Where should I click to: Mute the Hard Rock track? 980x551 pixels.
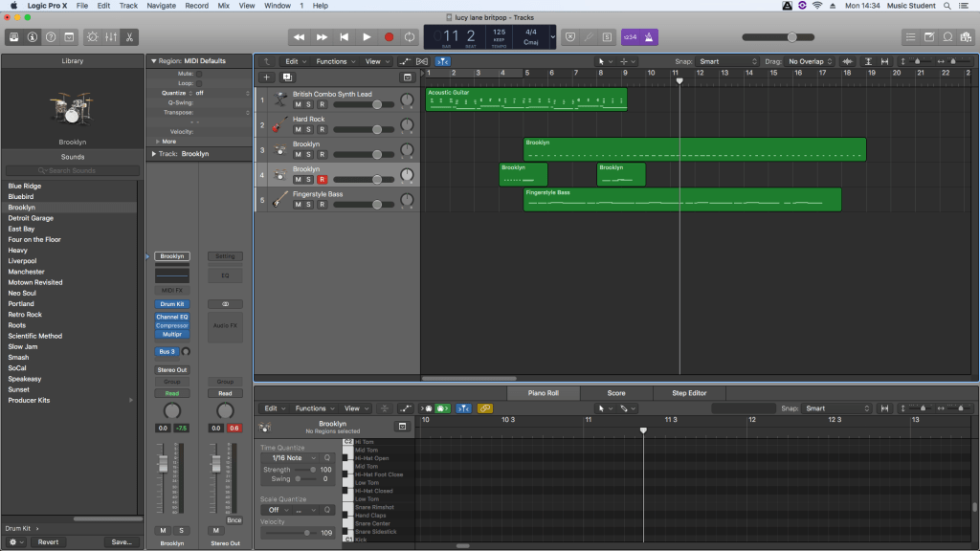tap(298, 129)
